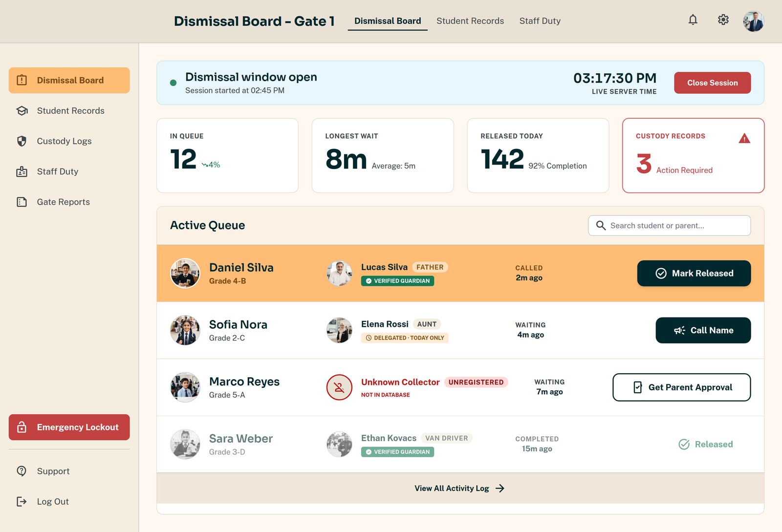Click the Staff Duty badge icon
The width and height of the screenshot is (782, 532).
[x=22, y=171]
